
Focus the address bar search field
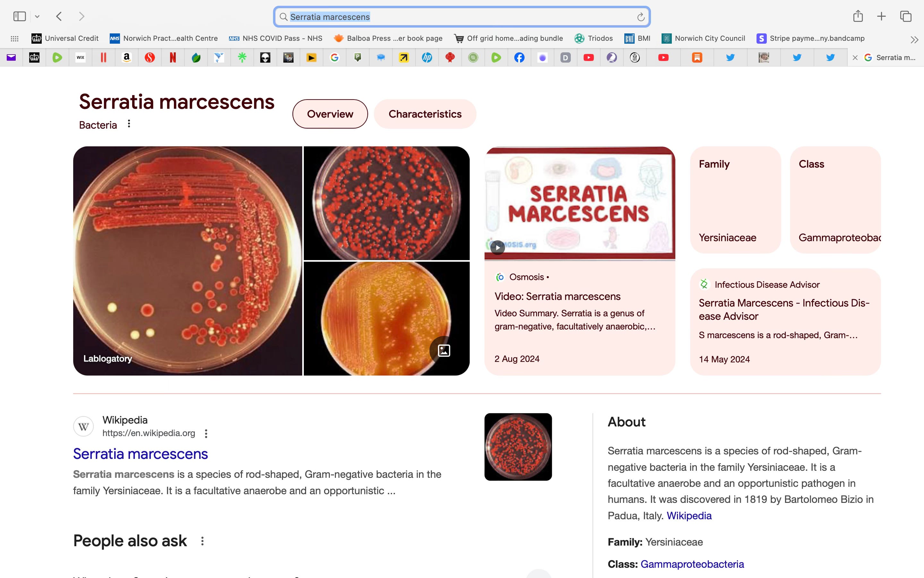pyautogui.click(x=462, y=17)
